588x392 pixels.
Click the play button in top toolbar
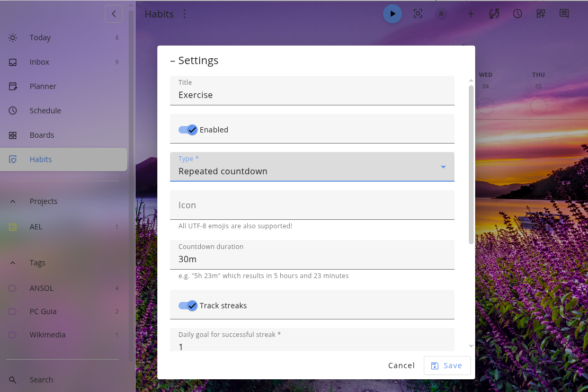pyautogui.click(x=393, y=14)
